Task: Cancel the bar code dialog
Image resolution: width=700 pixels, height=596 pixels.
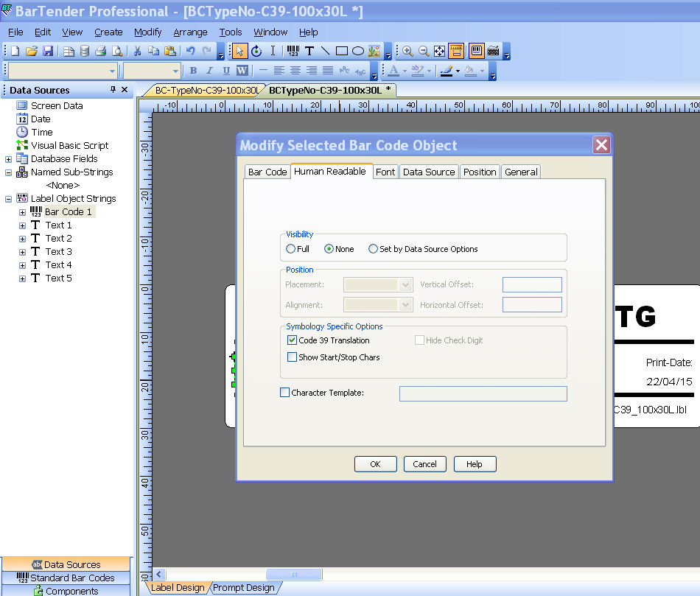Action: pos(424,464)
